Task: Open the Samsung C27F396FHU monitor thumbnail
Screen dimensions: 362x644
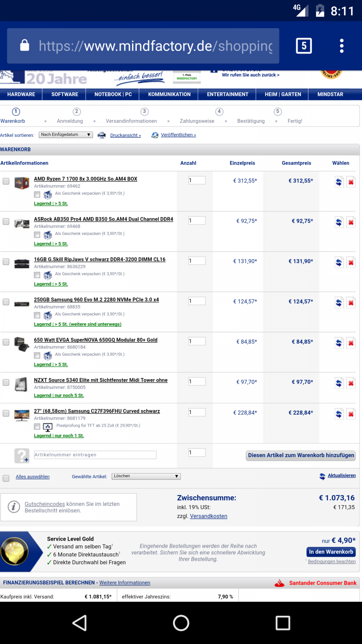Action: click(x=22, y=415)
